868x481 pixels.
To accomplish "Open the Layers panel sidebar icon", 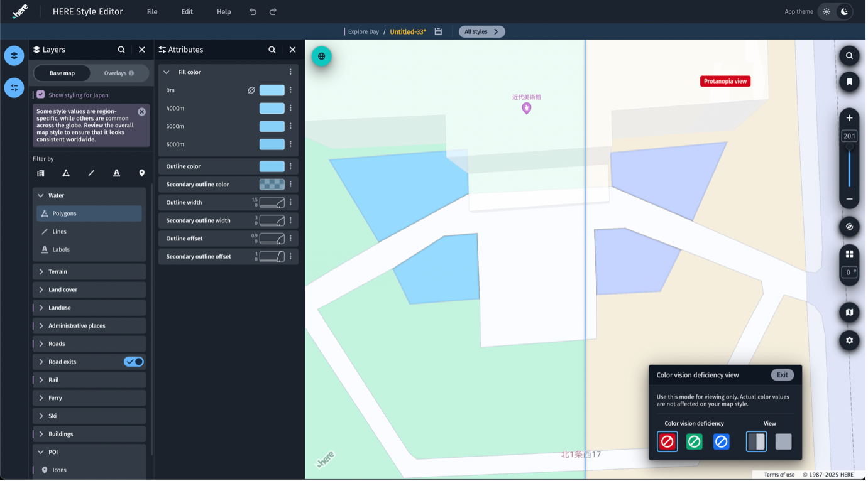I will (14, 56).
